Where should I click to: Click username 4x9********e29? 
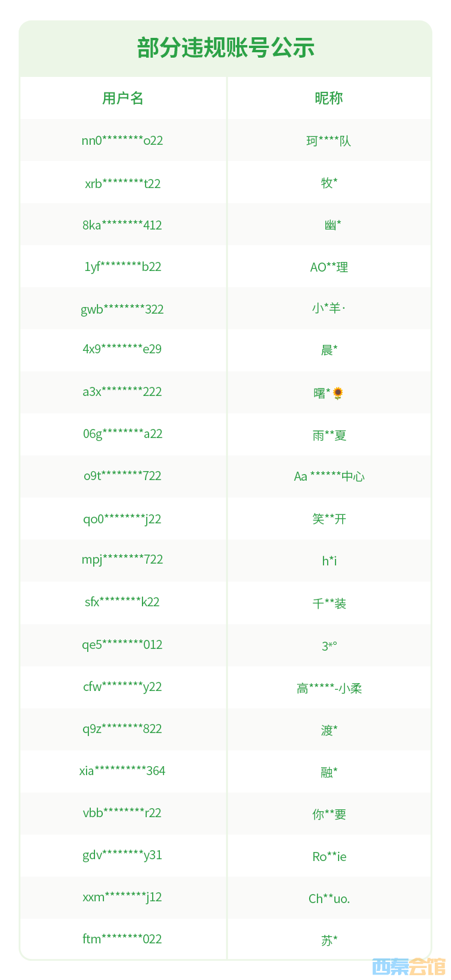[123, 349]
